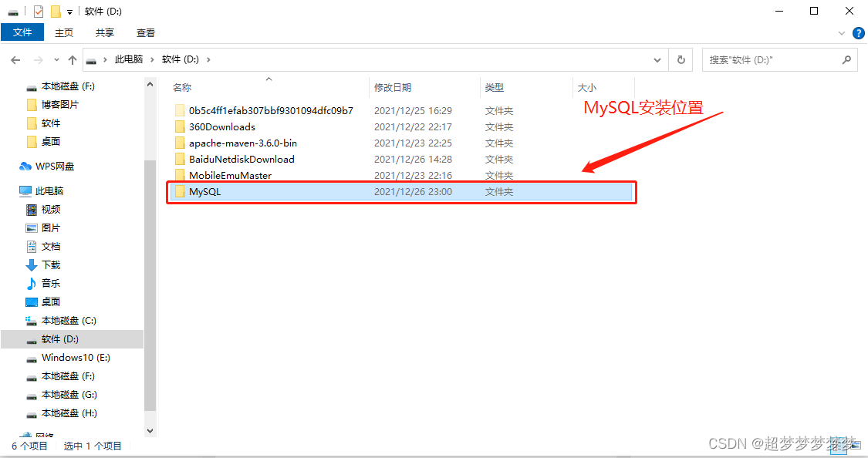Select 软件 (D:) drive in navigation pane

tap(72, 339)
